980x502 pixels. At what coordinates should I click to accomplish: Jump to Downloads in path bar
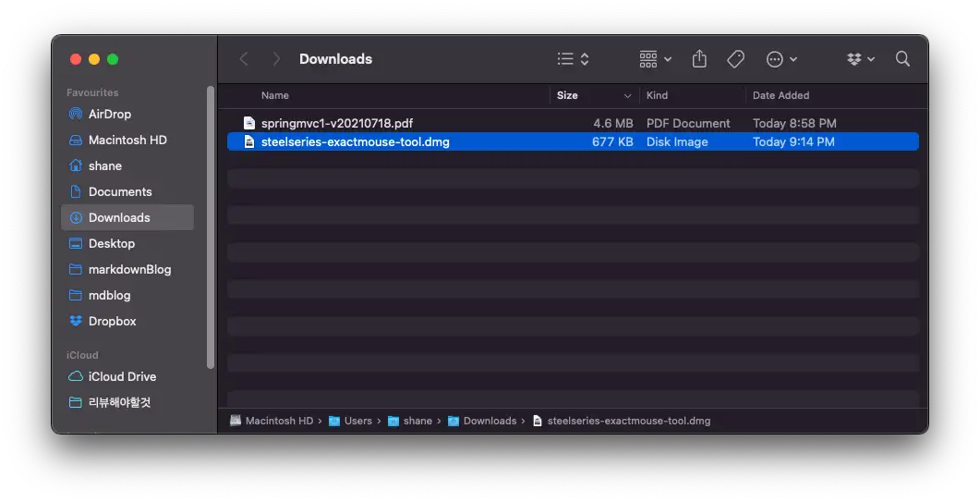pos(482,421)
